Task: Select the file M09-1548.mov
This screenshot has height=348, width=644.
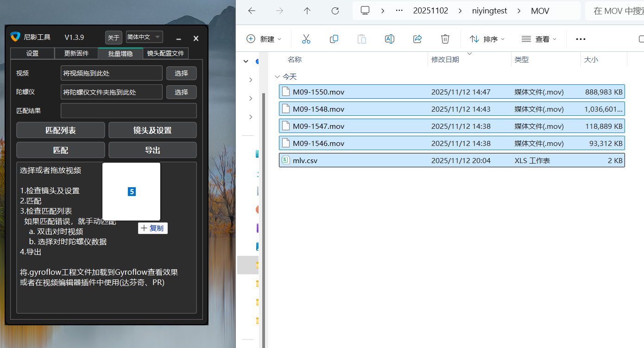Action: click(452, 109)
